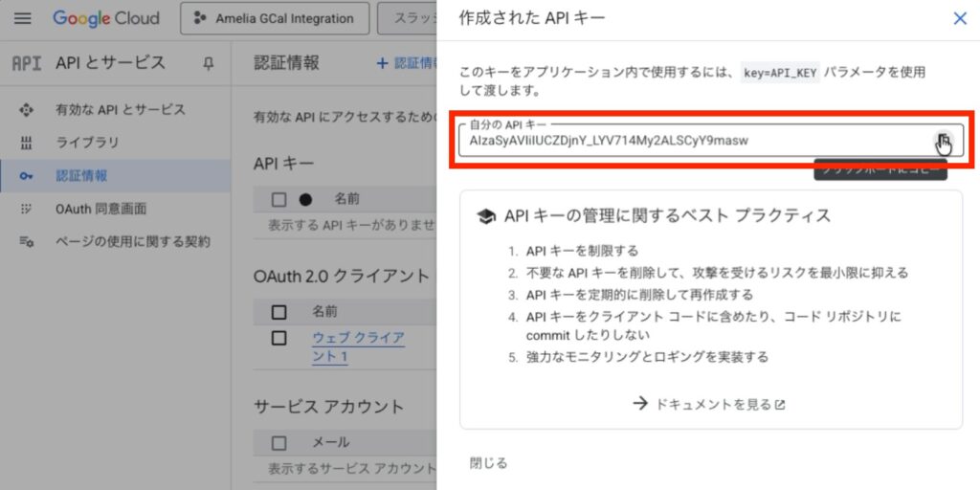
Task: Select all API keys checkbox
Action: tap(279, 199)
